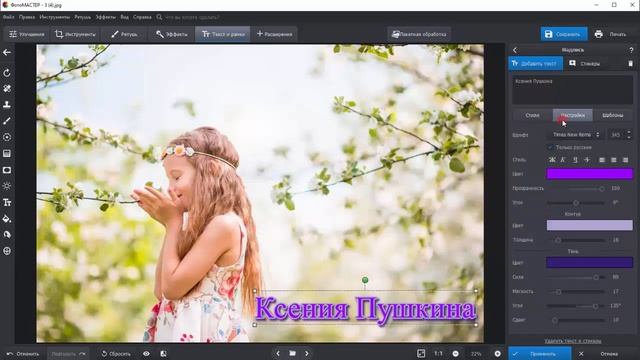Select the stamp tool in left sidebar

point(7,104)
